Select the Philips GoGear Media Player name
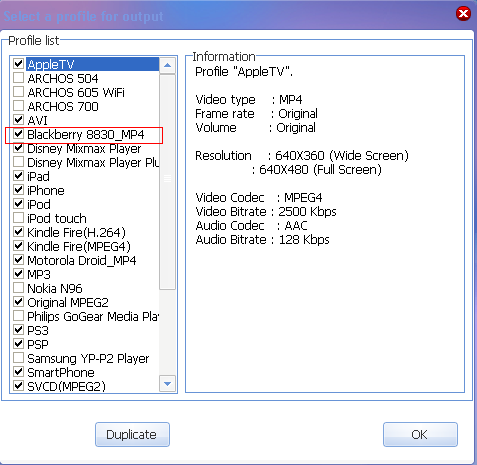 click(x=93, y=317)
